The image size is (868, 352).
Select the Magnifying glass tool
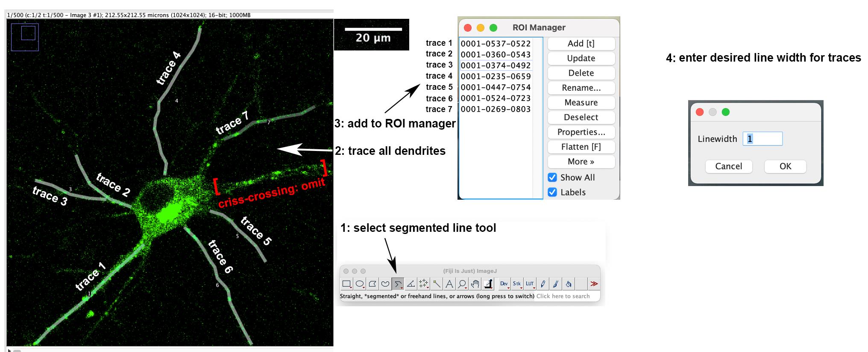(462, 284)
